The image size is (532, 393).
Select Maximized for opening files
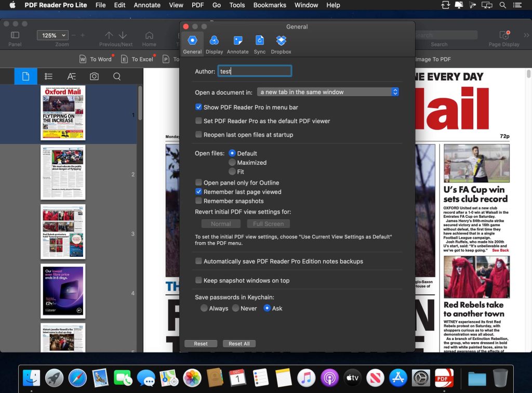pos(232,162)
